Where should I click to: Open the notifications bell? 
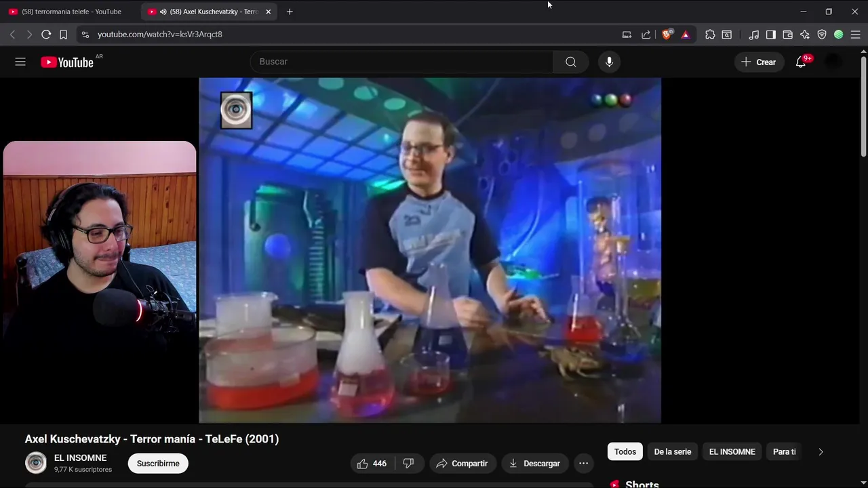(x=801, y=62)
